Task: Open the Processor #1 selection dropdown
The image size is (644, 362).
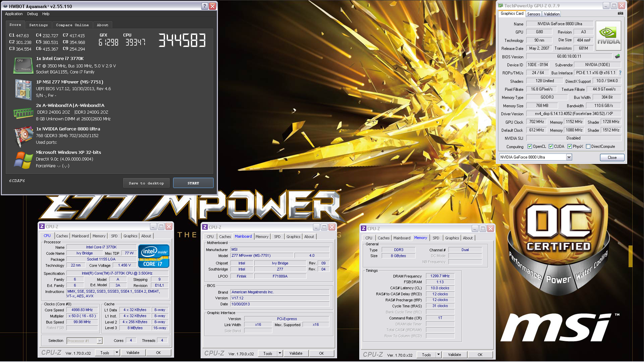Action: [100, 341]
